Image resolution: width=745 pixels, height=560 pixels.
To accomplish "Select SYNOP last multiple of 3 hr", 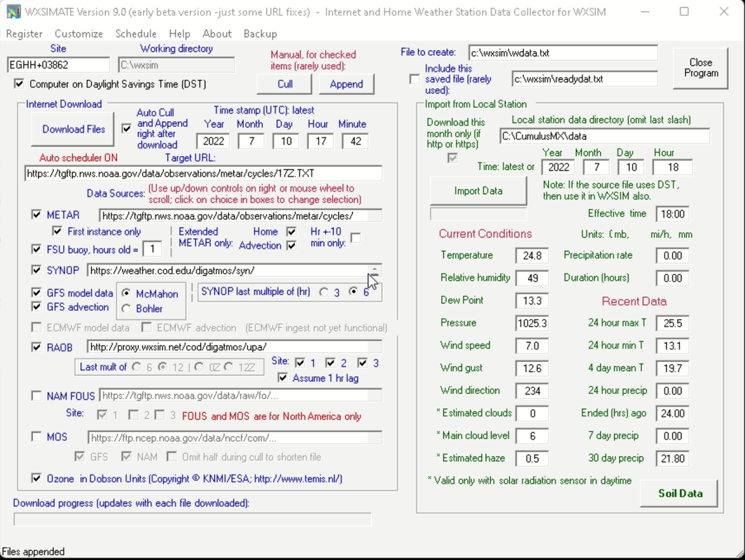I will click(323, 292).
